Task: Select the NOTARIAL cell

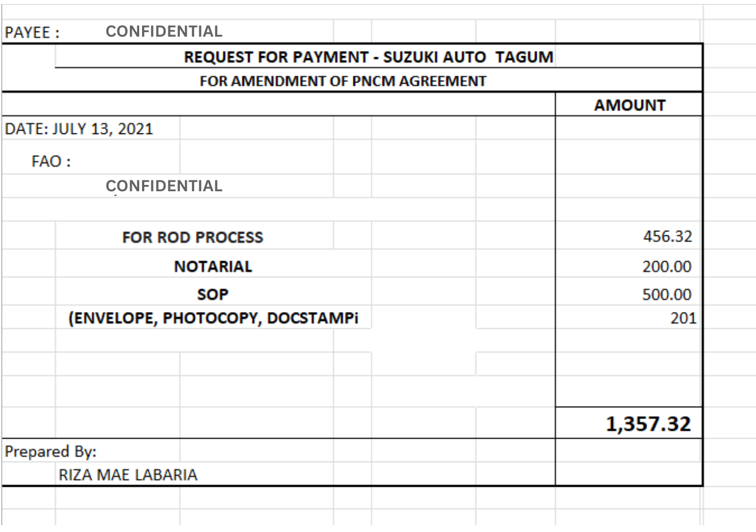Action: (x=213, y=266)
